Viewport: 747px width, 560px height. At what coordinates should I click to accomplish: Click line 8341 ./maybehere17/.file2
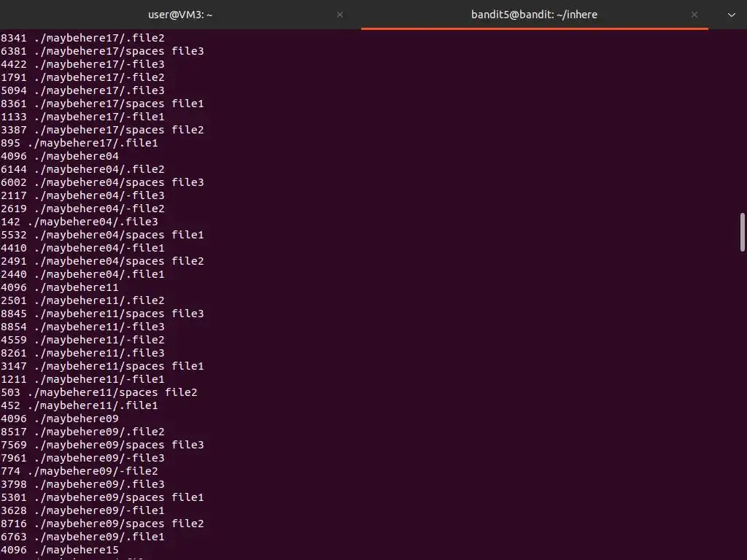pyautogui.click(x=82, y=38)
